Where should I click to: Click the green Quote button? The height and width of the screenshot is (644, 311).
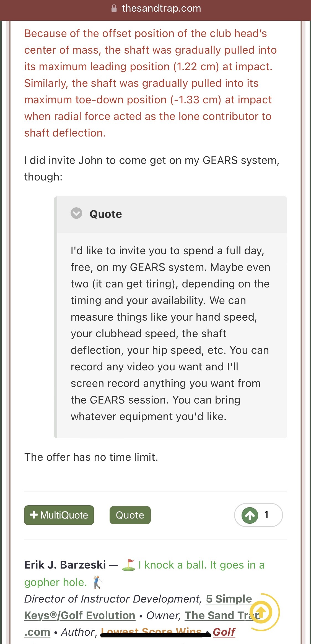(130, 515)
